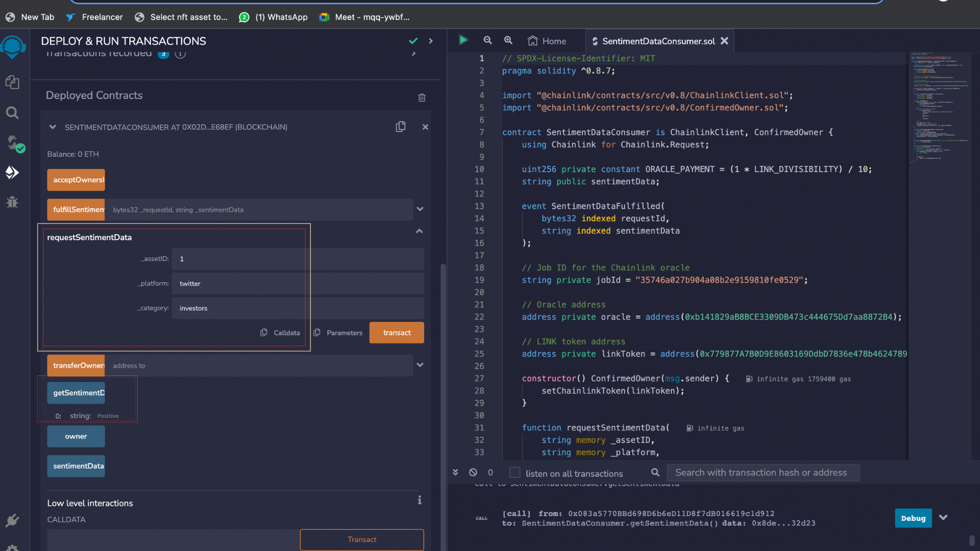The width and height of the screenshot is (980, 551).
Task: Copy deployed contract address icon
Action: 401,127
